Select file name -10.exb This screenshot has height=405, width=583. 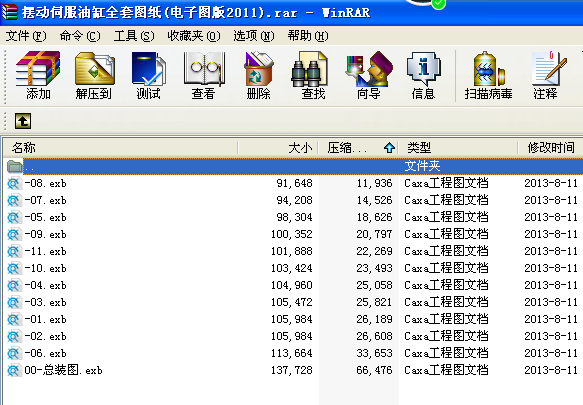(x=45, y=268)
